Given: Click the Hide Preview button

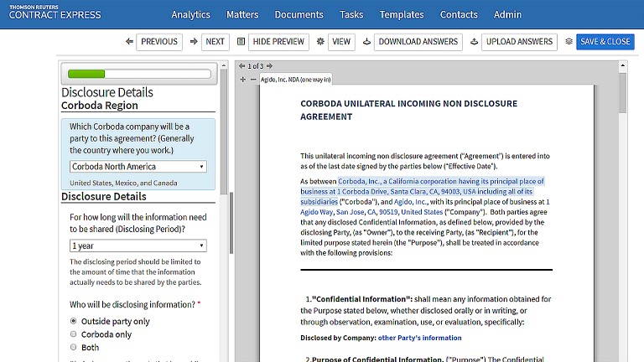Looking at the screenshot, I should coord(278,42).
